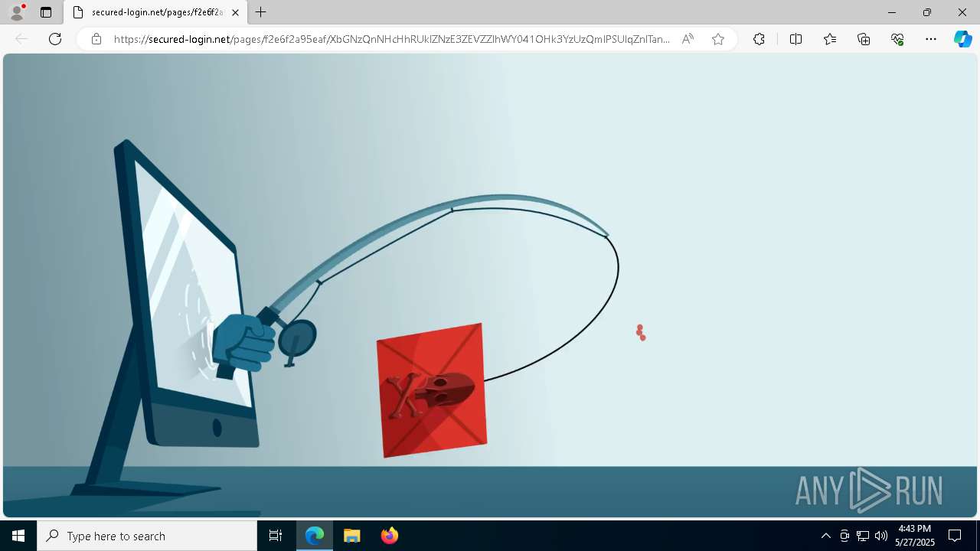Open the Favorites list icon

tap(830, 39)
